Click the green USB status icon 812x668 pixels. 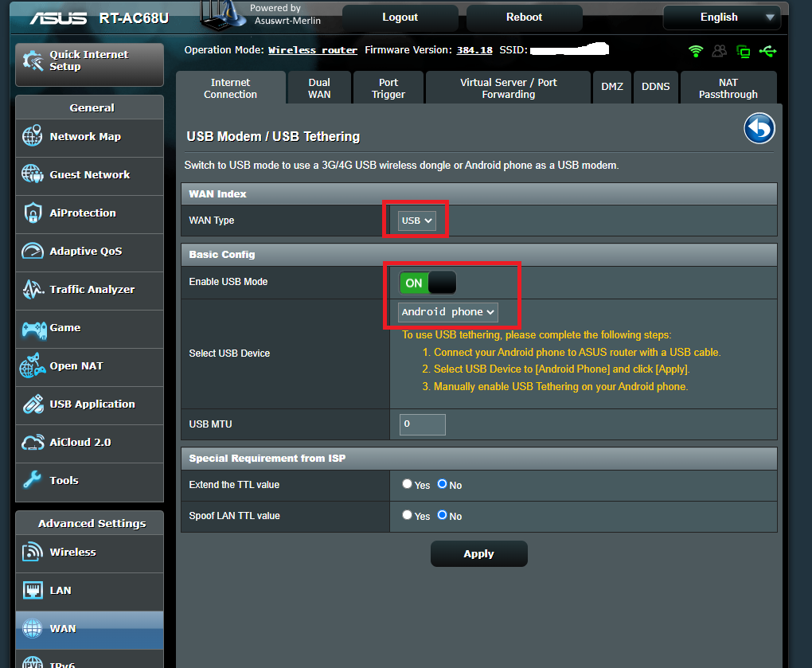tap(767, 51)
